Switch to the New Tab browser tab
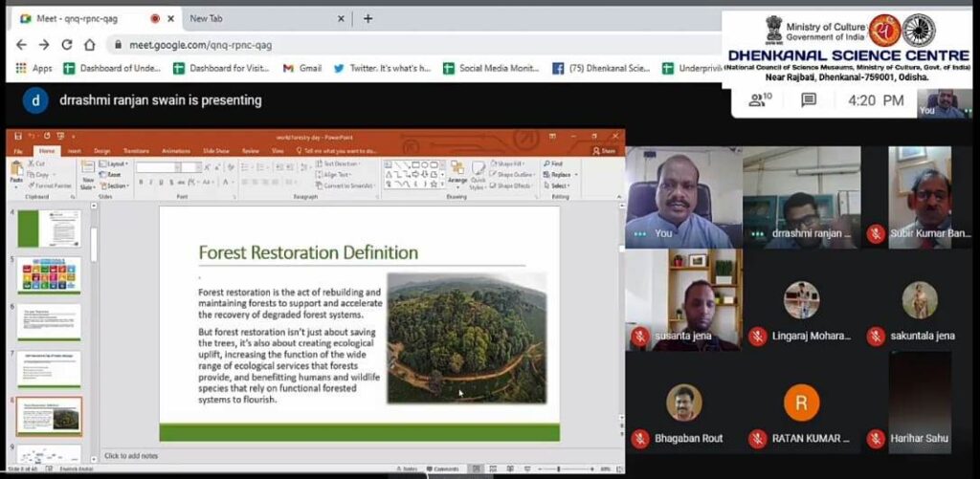The width and height of the screenshot is (980, 479). point(268,19)
